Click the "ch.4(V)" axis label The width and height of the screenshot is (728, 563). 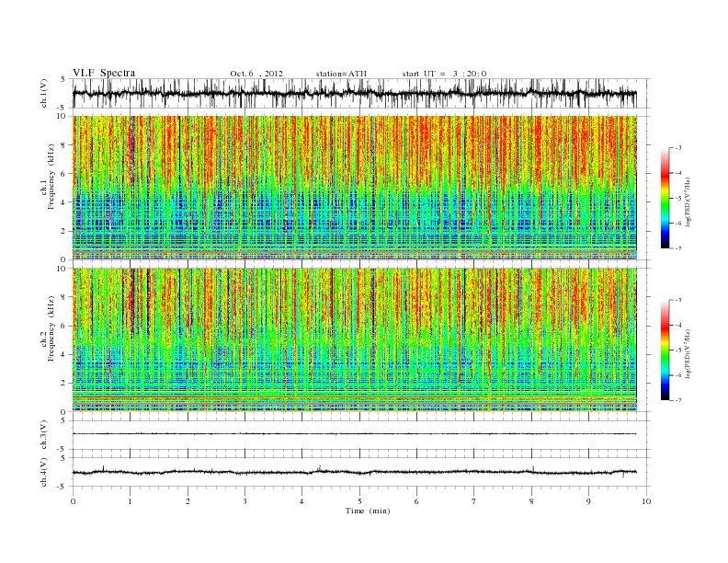tap(44, 472)
